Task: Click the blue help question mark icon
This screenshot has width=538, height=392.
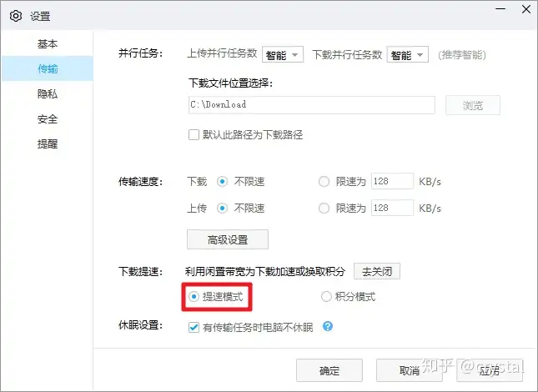Action: coord(328,326)
